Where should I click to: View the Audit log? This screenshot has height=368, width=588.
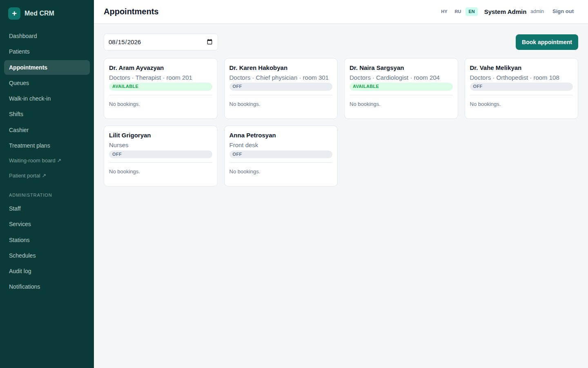coord(47,271)
